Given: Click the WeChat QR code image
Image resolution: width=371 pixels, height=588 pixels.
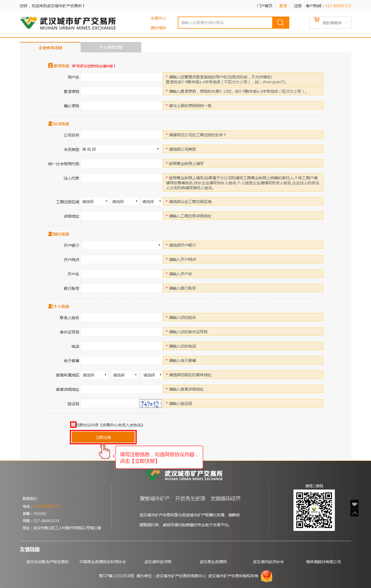Looking at the screenshot, I should (x=314, y=510).
